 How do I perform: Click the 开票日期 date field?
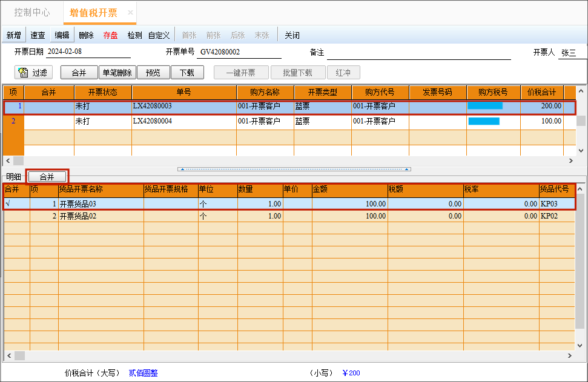[88, 51]
